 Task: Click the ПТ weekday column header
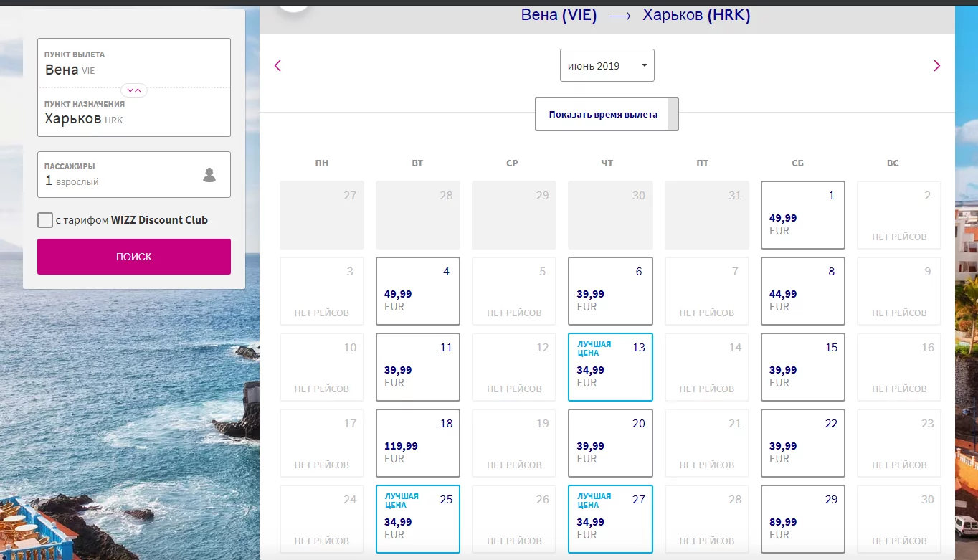pos(703,163)
